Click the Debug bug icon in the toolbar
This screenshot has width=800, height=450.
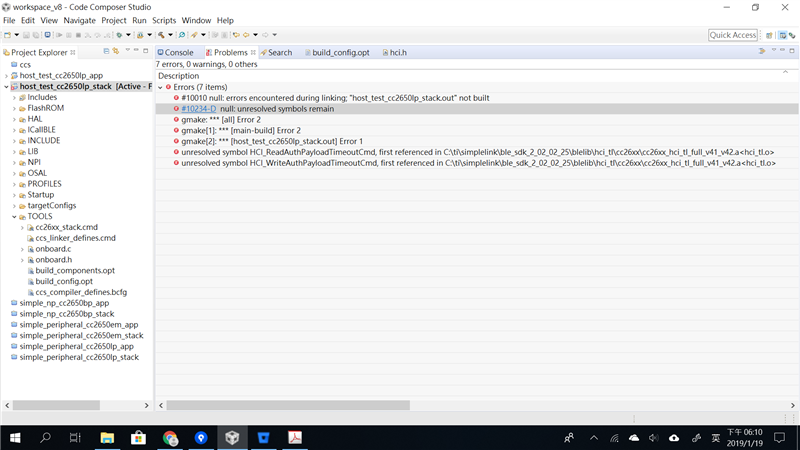pos(119,35)
